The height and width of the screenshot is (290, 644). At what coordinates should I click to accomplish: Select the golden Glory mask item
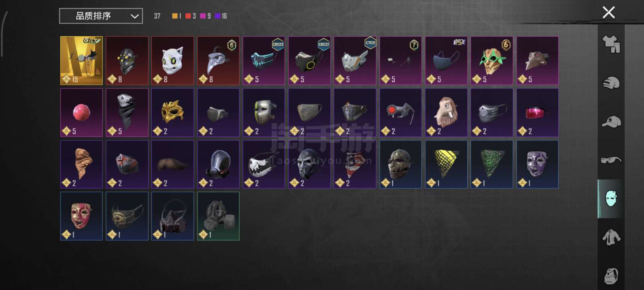[x=81, y=61]
